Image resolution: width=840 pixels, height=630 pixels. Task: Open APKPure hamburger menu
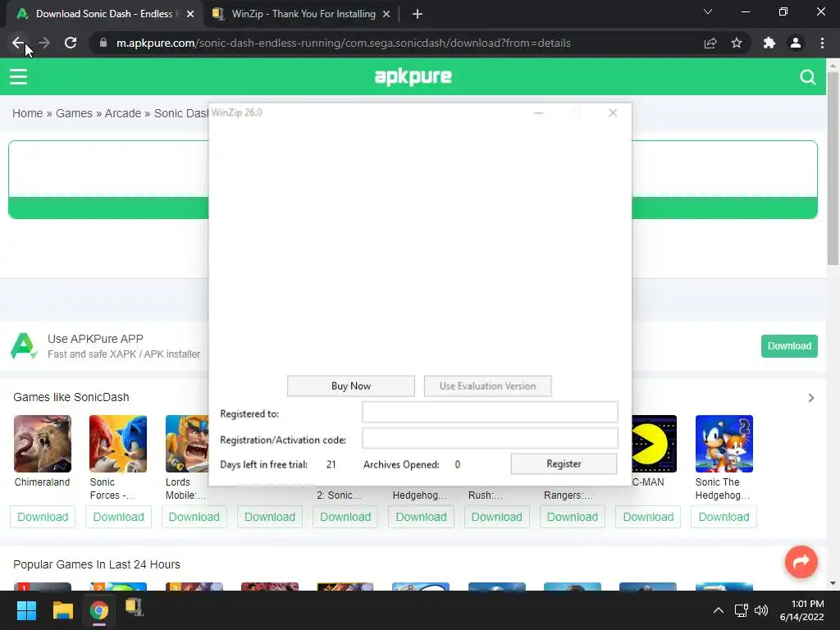18,76
